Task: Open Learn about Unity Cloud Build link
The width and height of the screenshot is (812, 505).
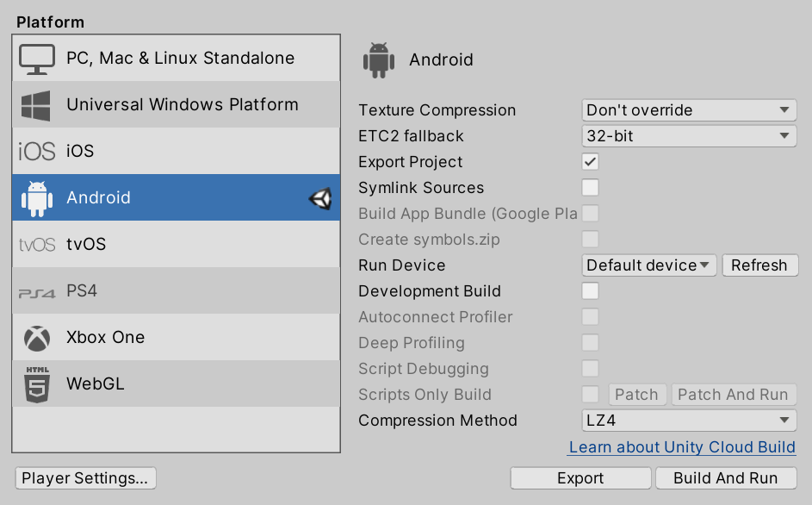Action: 682,447
